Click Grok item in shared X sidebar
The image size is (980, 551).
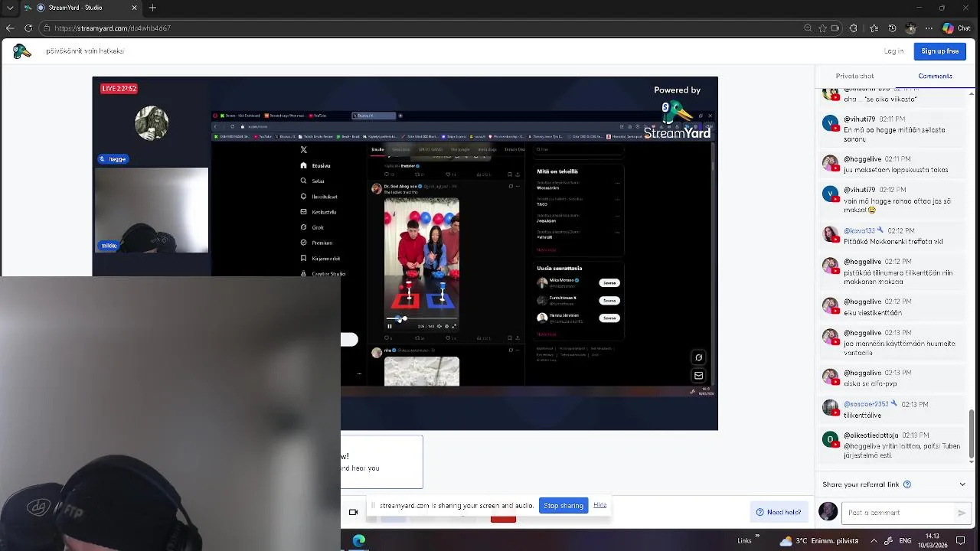(312, 227)
